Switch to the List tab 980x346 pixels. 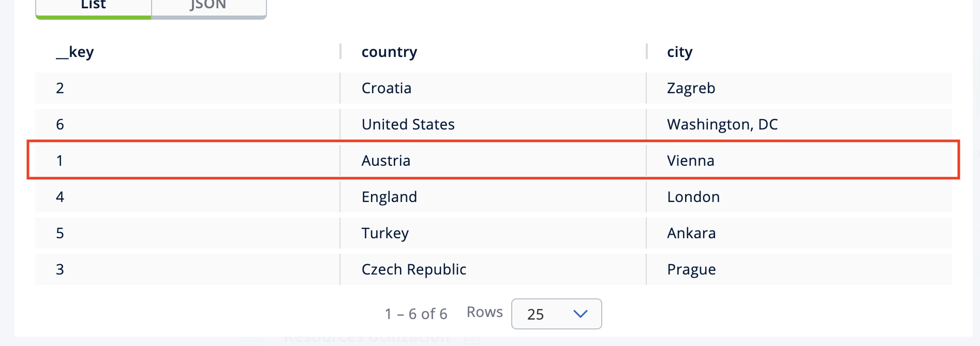[x=93, y=6]
